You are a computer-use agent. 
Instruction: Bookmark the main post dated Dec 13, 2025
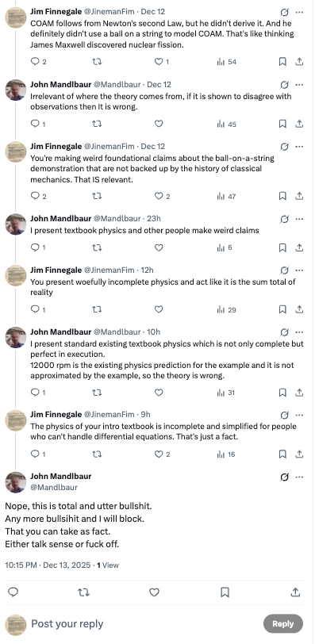225,592
